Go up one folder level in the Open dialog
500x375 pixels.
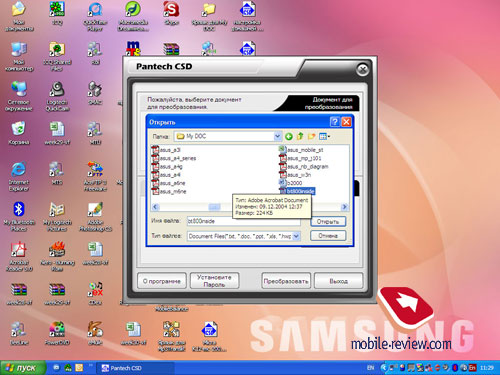[300, 136]
